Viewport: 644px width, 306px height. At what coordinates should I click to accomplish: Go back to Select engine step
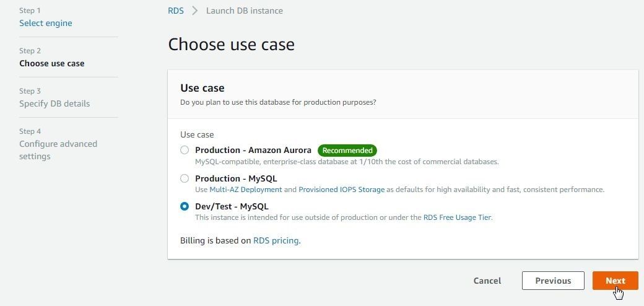(x=46, y=23)
